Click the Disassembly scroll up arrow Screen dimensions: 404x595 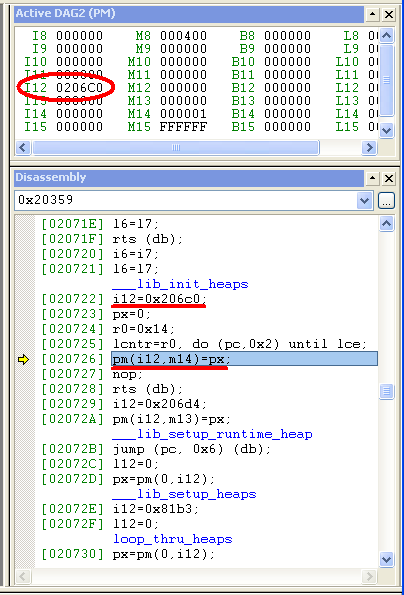(387, 224)
